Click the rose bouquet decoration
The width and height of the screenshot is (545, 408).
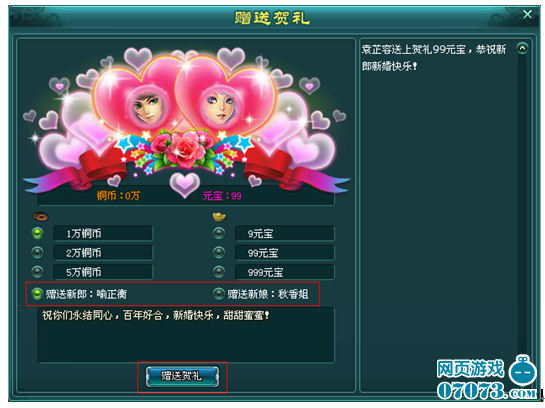point(185,150)
